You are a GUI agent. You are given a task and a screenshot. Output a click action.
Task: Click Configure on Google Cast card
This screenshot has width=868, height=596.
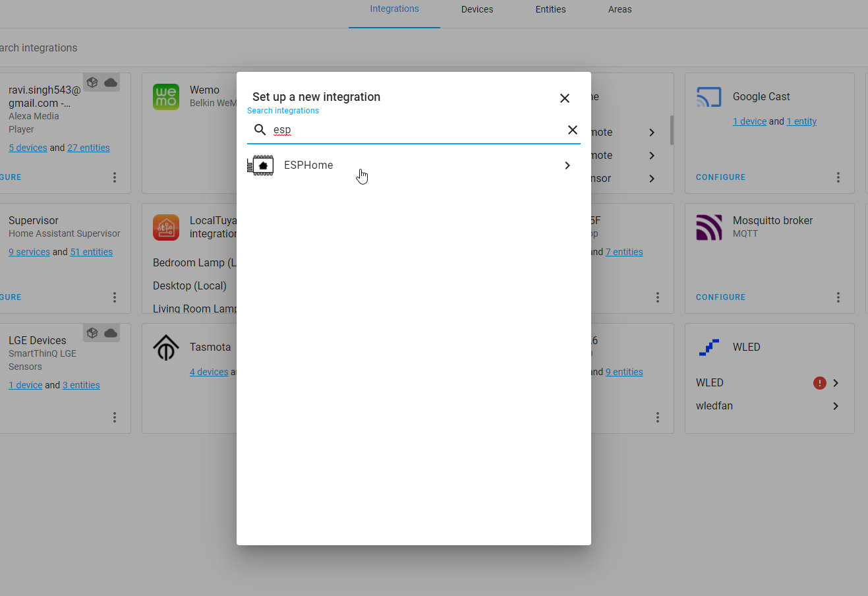coord(720,177)
